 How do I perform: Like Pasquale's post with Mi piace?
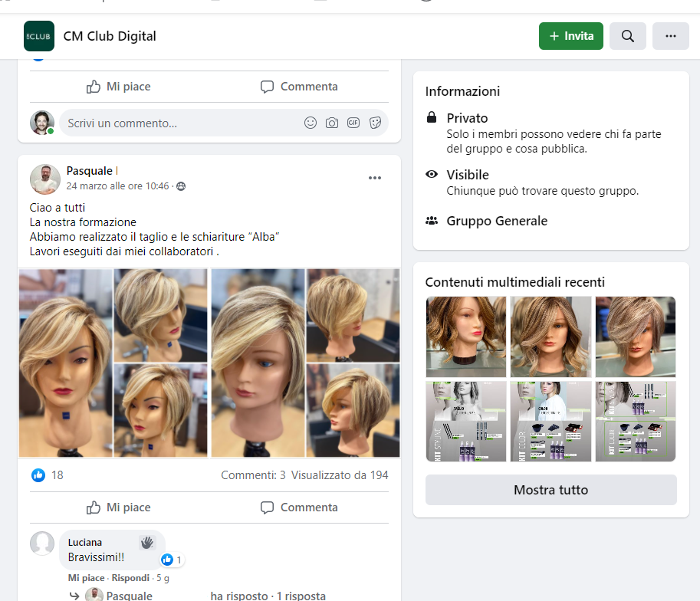(119, 507)
